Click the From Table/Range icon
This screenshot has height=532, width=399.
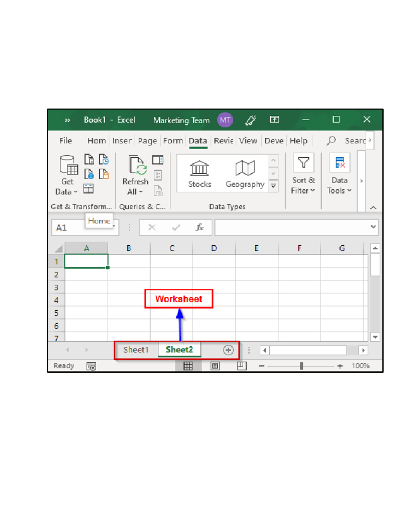coord(88,189)
